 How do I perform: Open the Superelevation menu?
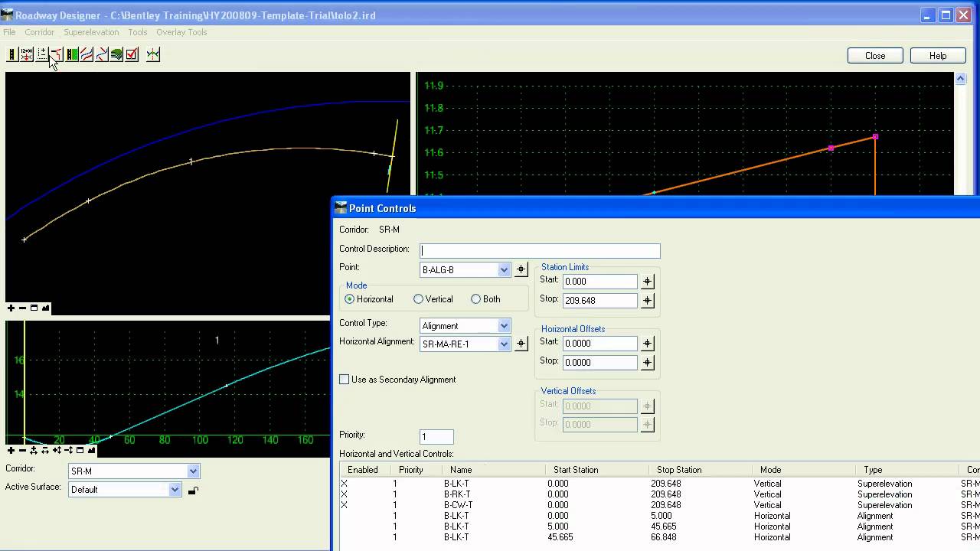(x=91, y=32)
